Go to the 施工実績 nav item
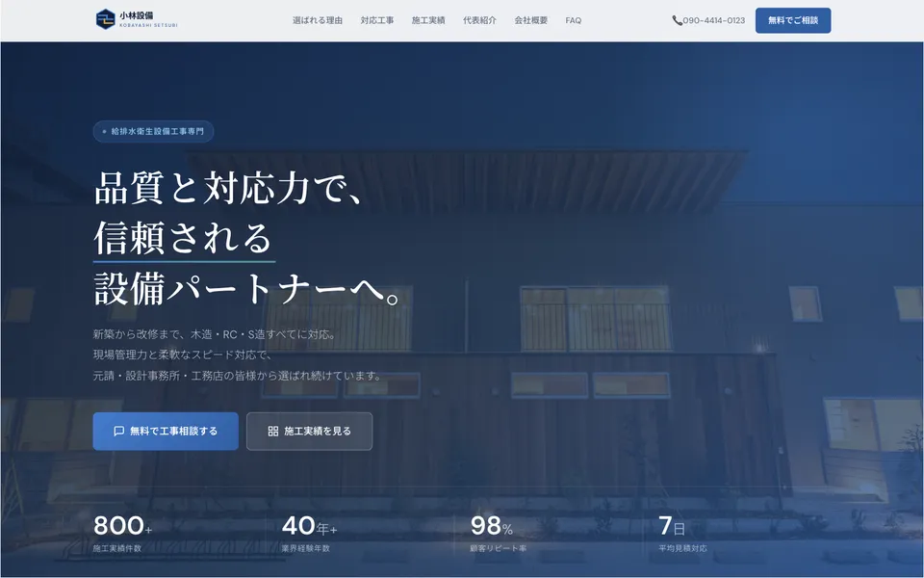This screenshot has height=578, width=924. [428, 20]
